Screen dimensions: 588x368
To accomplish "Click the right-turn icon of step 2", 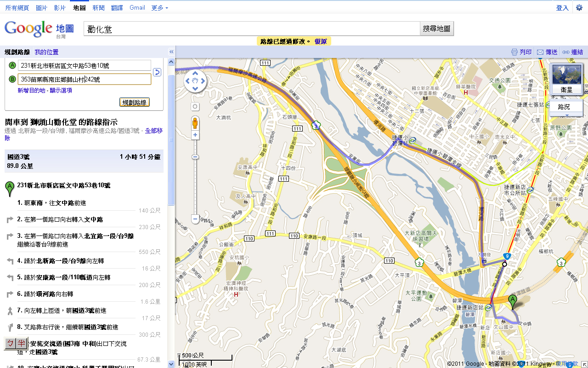I will pyautogui.click(x=10, y=220).
